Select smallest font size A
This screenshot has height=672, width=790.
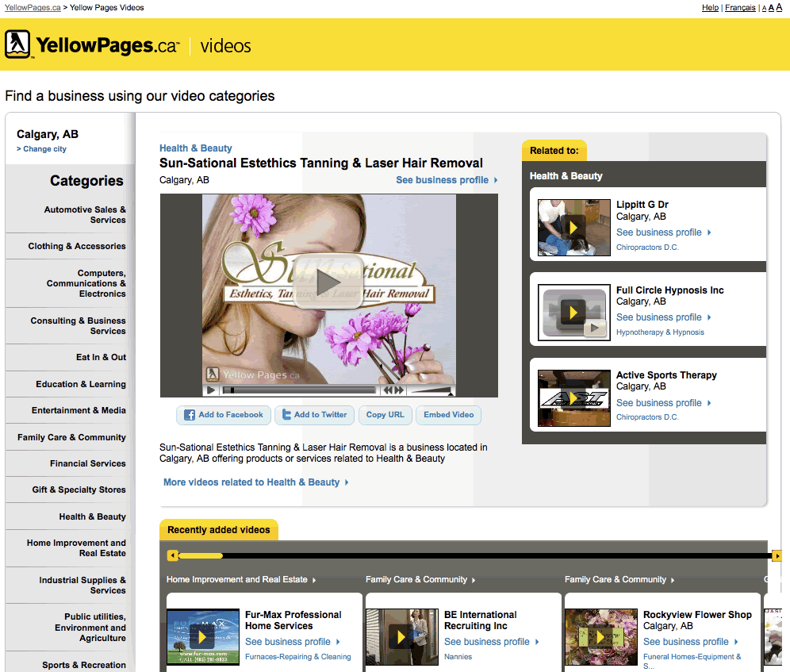[764, 8]
